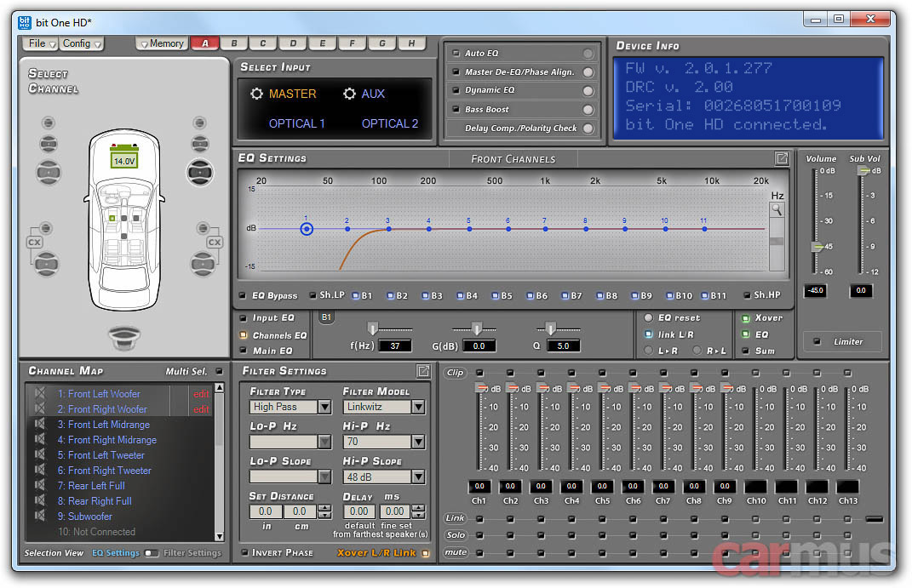Click edit for Front Right Woofer
Viewport: 912px width, 588px height.
(x=201, y=409)
